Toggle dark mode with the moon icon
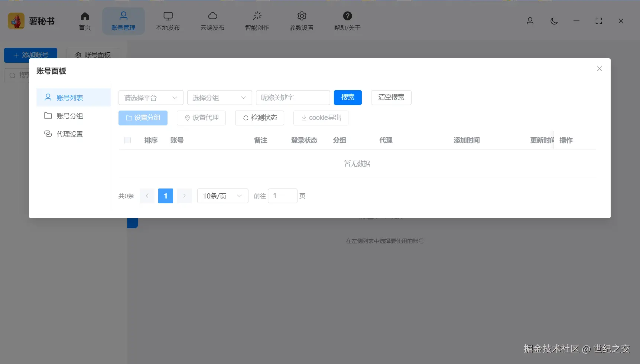640x364 pixels. point(554,21)
